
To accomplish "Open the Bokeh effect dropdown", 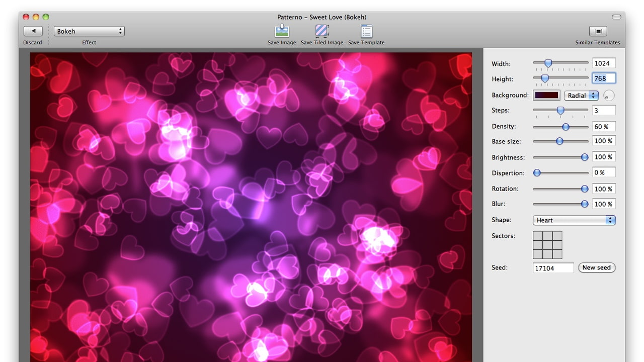I will tap(89, 31).
